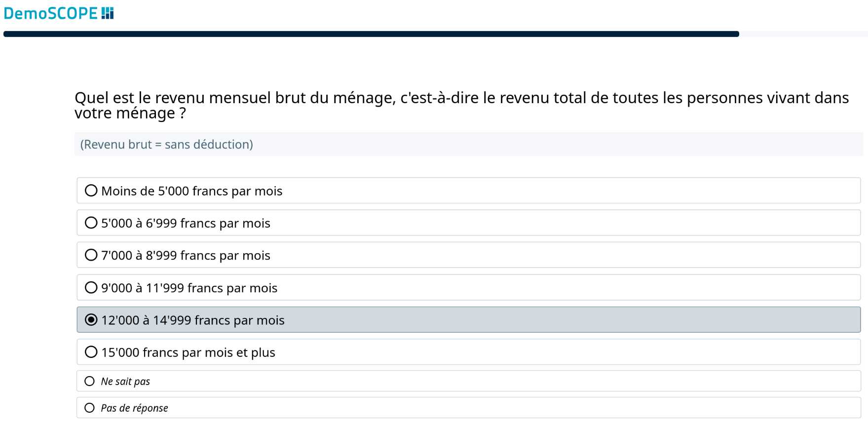868x430 pixels.
Task: Click the '7'000 à 8'999 francs par mois' label text
Action: (186, 256)
